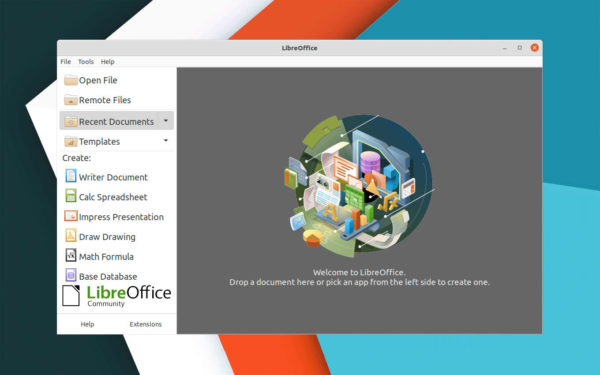Click the Extensions button
Viewport: 600px width, 375px height.
(x=146, y=324)
